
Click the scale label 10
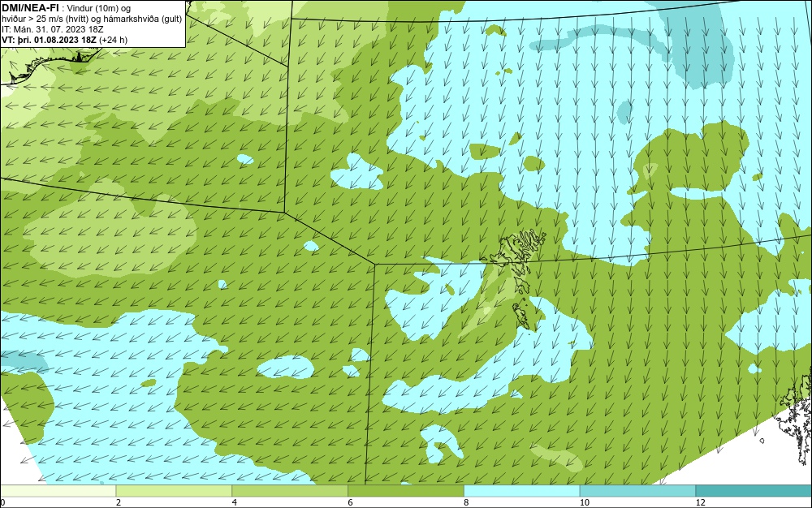coord(585,502)
